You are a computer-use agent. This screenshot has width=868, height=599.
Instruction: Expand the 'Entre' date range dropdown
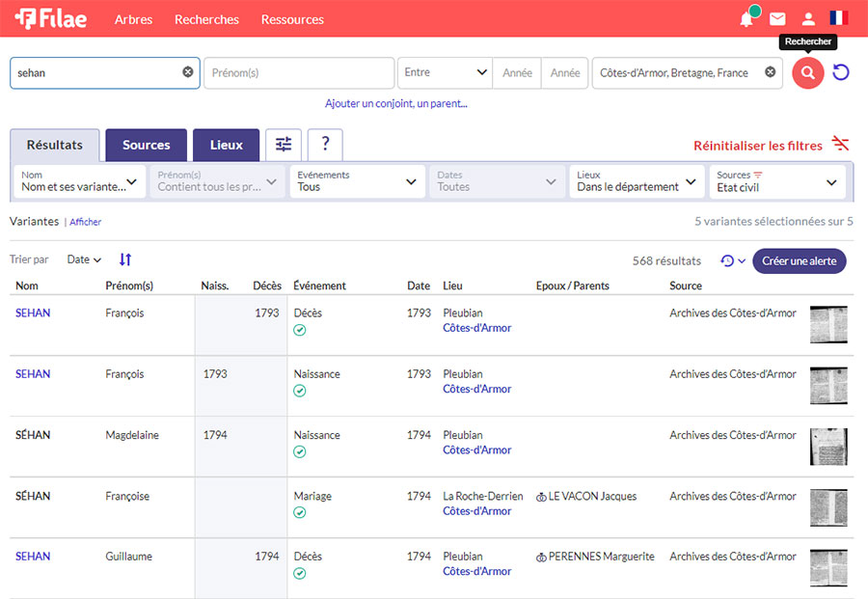445,73
